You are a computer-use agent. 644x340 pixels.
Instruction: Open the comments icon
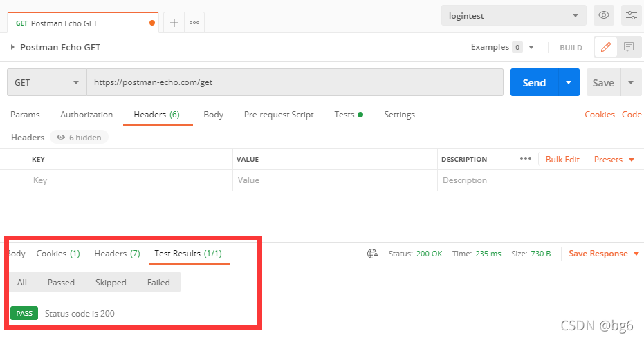click(x=629, y=47)
